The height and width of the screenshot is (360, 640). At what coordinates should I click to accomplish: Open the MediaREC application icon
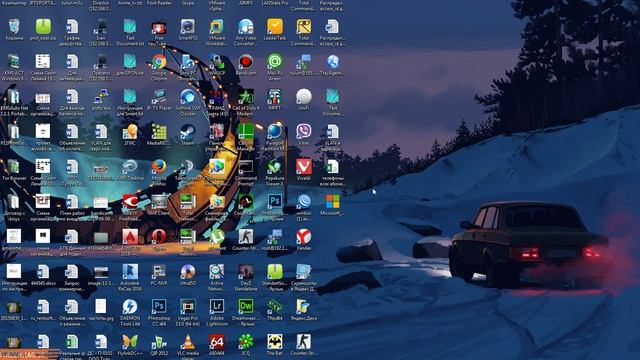(159, 132)
